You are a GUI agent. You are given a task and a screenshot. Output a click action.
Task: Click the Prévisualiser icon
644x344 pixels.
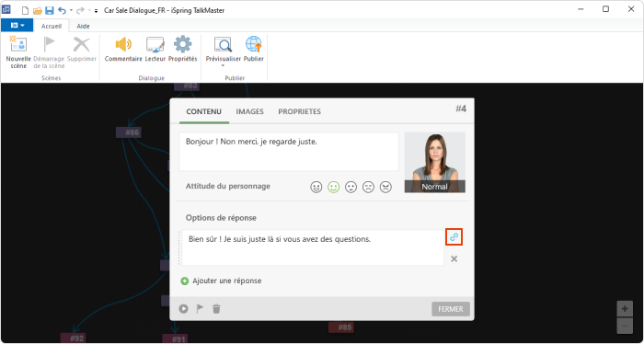tap(223, 44)
